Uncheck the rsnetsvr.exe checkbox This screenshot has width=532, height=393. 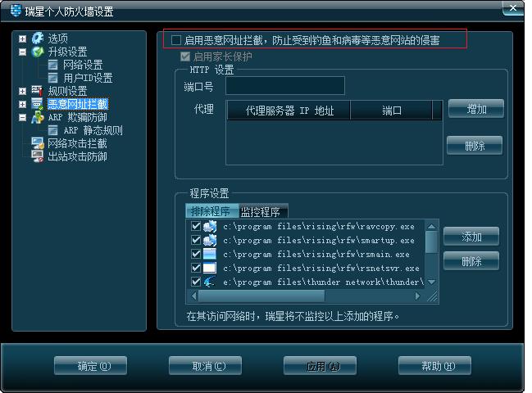pos(196,268)
